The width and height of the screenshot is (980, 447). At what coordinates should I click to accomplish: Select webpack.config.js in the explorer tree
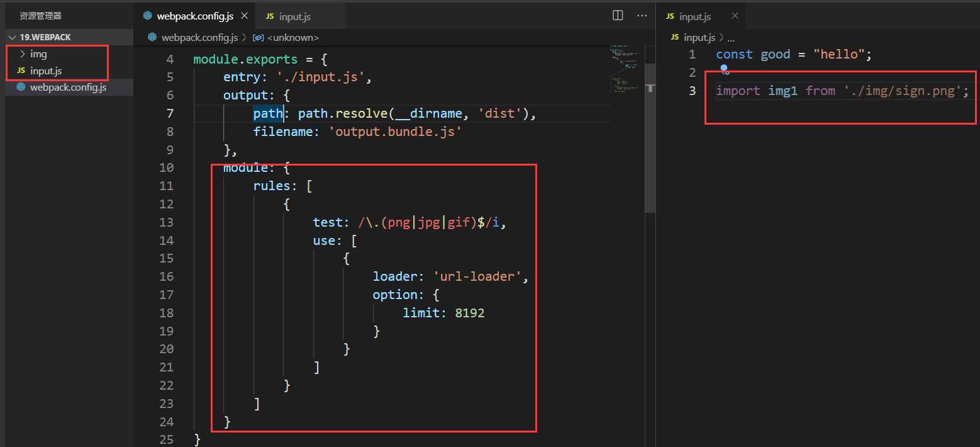68,87
